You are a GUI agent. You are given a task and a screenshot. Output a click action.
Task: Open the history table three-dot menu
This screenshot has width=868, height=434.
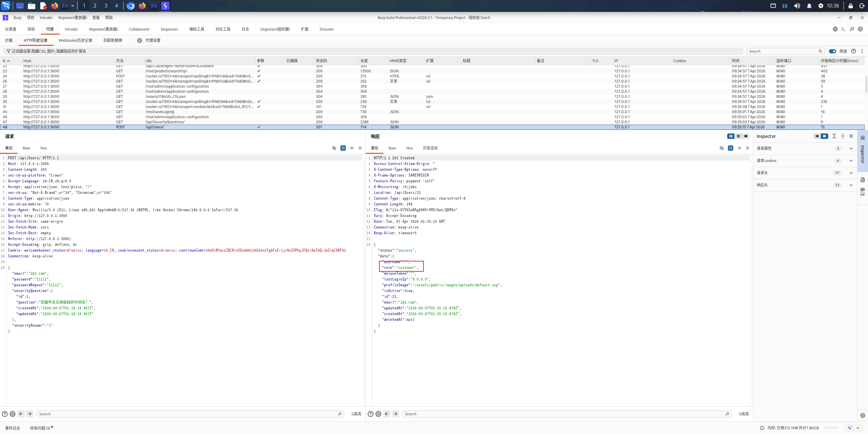(862, 51)
